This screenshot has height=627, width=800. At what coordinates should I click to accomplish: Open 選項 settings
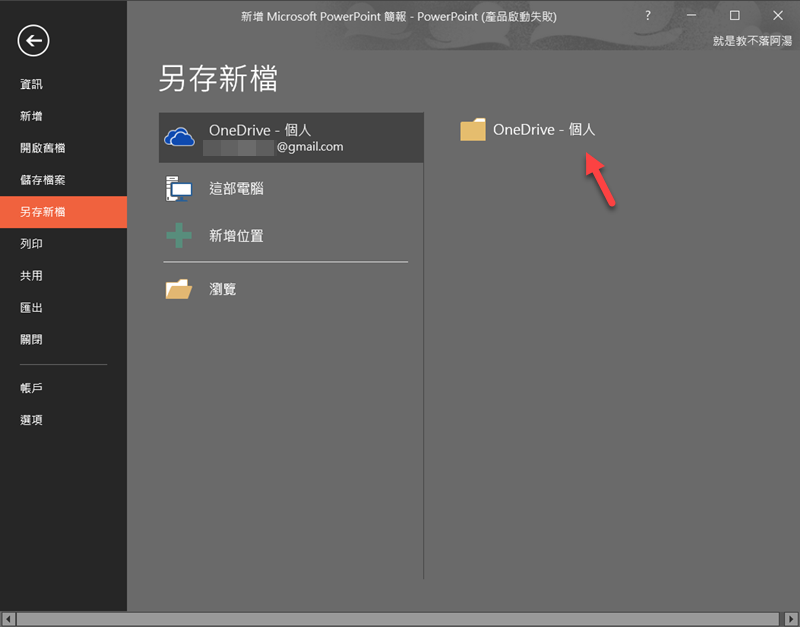(31, 420)
